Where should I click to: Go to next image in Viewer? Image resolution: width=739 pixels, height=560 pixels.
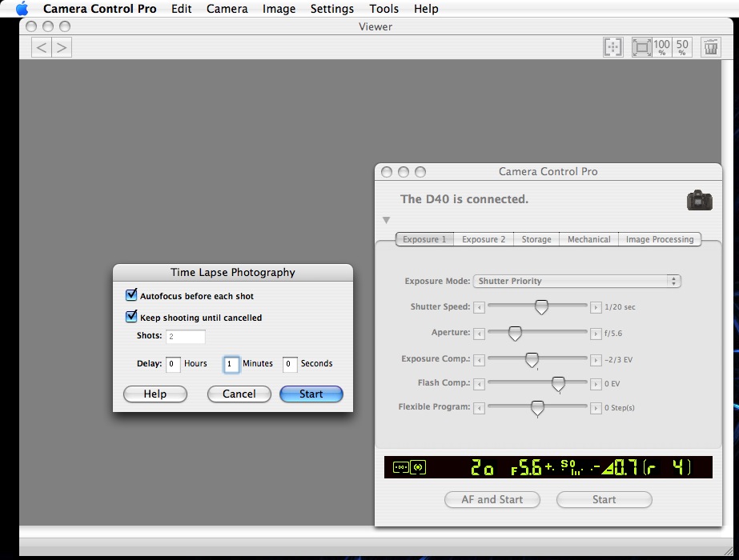pos(62,47)
